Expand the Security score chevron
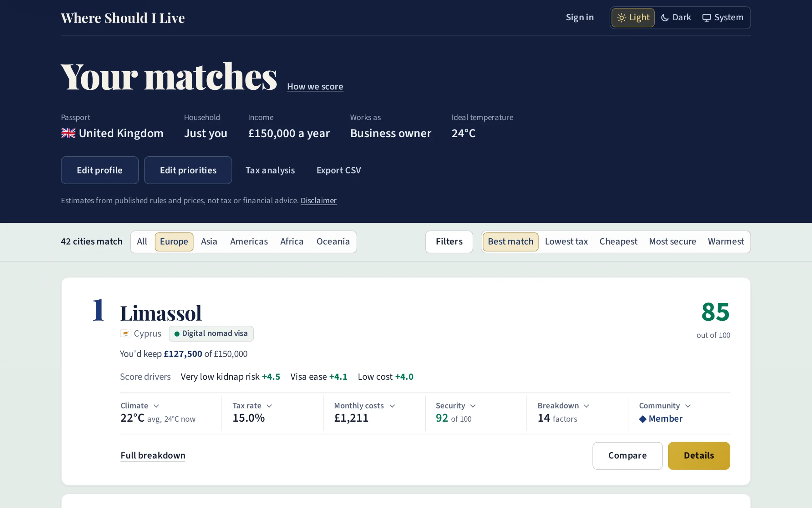812x508 pixels. click(473, 406)
